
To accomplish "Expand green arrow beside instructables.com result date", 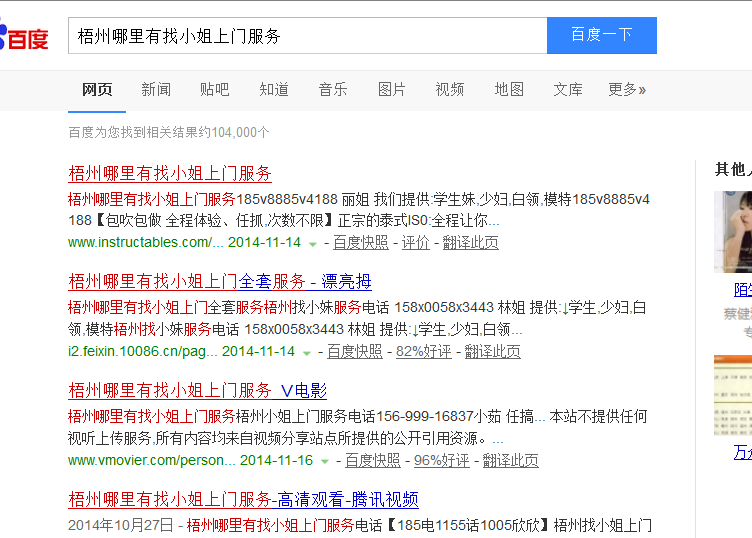I will pos(313,244).
